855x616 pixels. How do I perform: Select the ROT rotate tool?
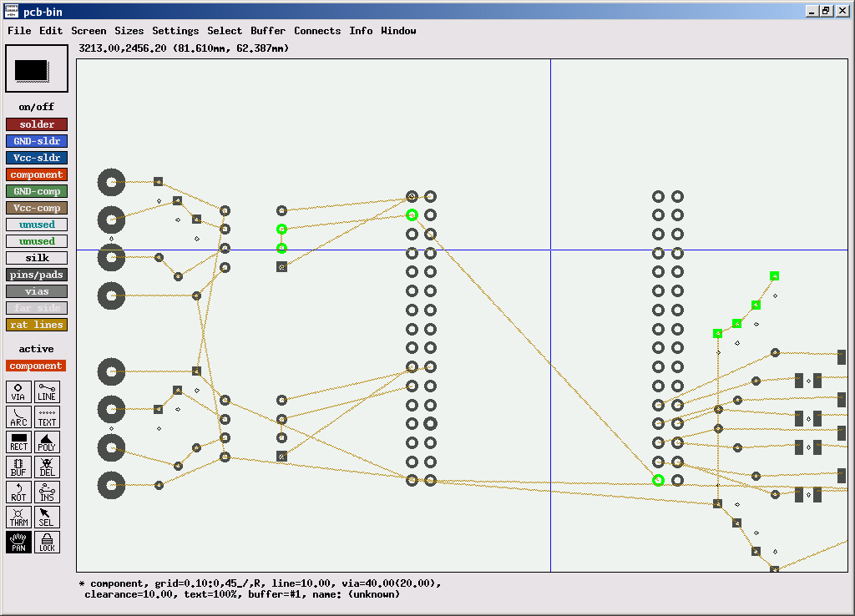(x=18, y=492)
